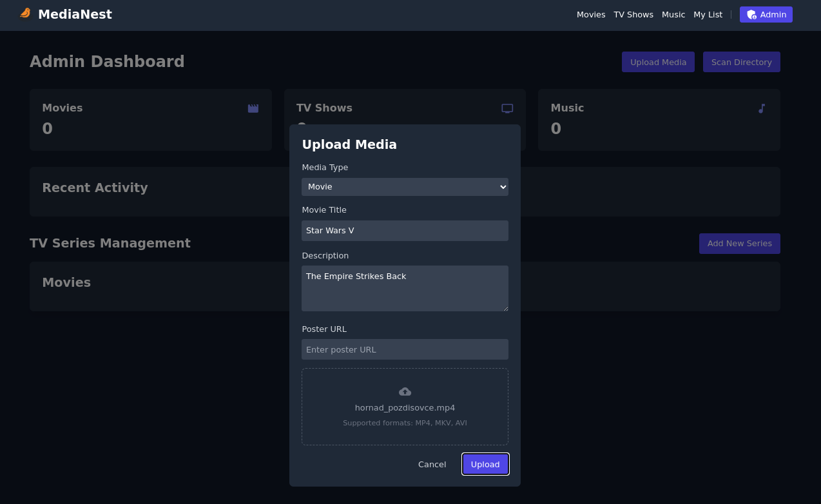821x504 pixels.
Task: Open the Media Type dropdown
Action: [x=405, y=187]
